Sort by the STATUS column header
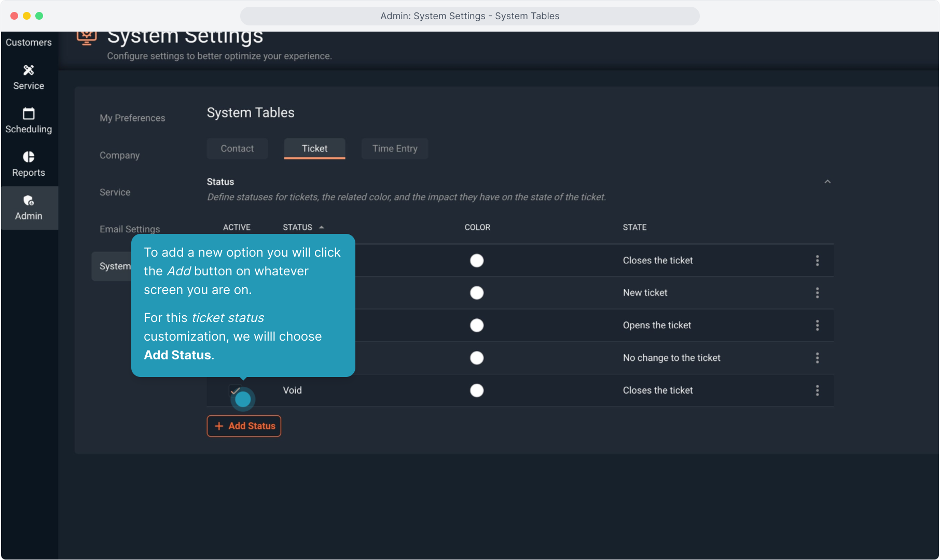940x560 pixels. (297, 227)
